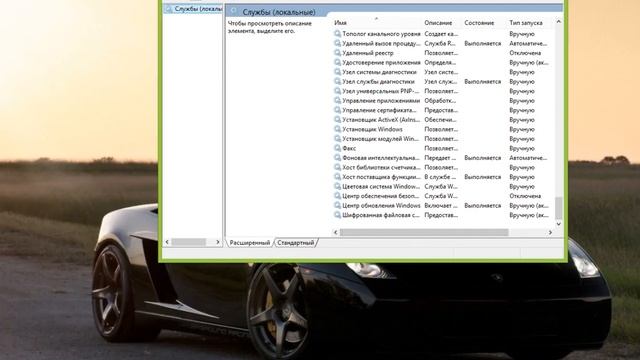Select the Узел универсальных PNP service name
This screenshot has height=360, width=640.
(381, 91)
